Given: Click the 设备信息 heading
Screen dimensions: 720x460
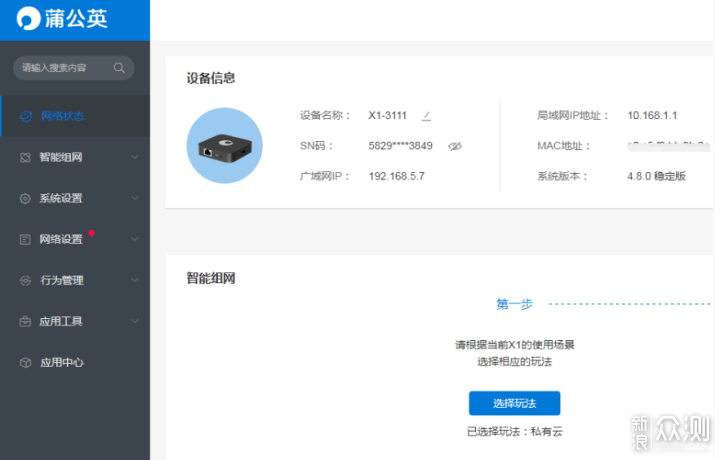Looking at the screenshot, I should click(x=211, y=78).
